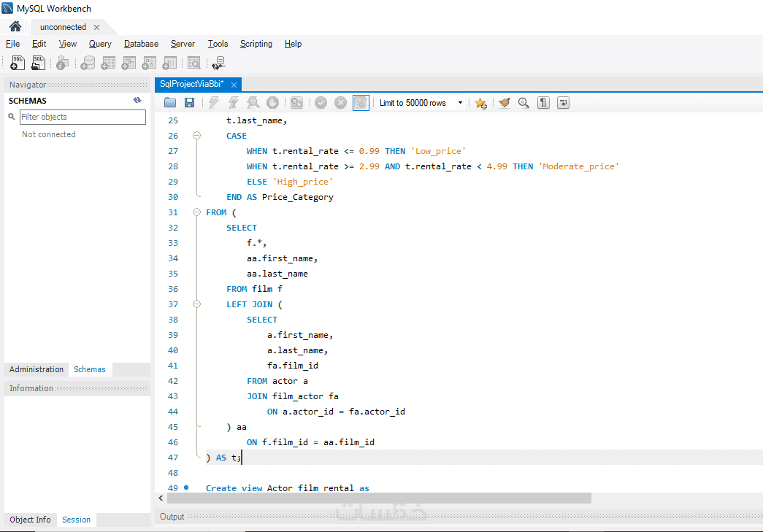Click Filter objects search field
The height and width of the screenshot is (532, 763).
point(83,117)
